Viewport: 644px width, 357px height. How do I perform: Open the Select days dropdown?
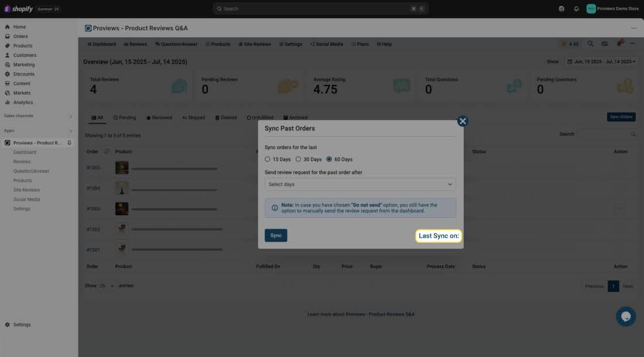point(360,184)
